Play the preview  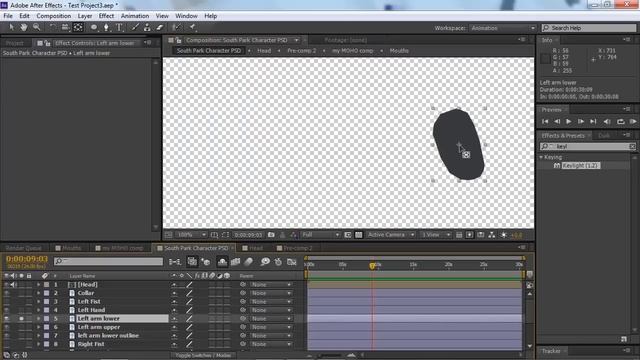tap(569, 121)
